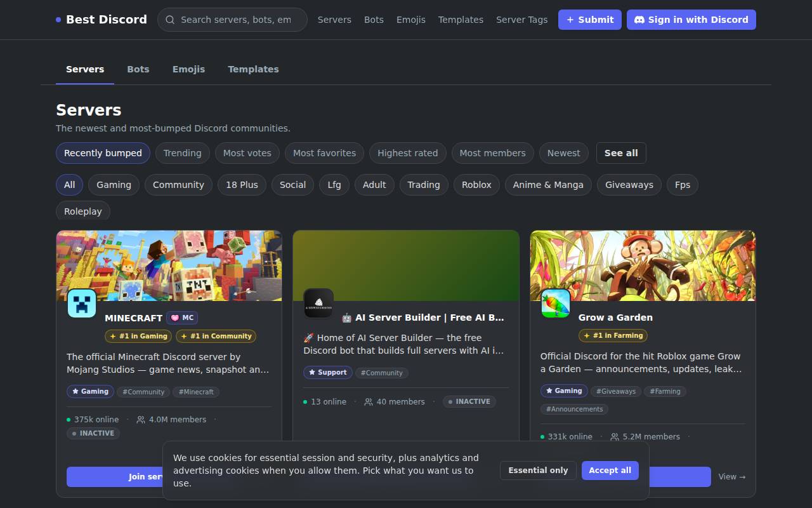Screen dimensions: 812x508
Task: Open AI Server Builder server title
Action: click(423, 317)
